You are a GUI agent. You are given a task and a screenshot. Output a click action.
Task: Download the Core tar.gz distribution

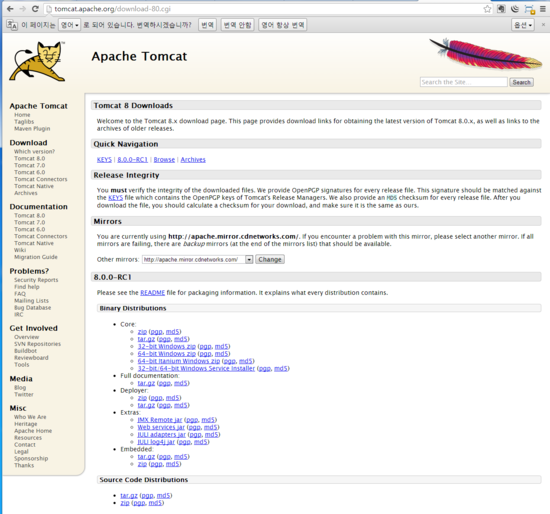click(x=146, y=339)
